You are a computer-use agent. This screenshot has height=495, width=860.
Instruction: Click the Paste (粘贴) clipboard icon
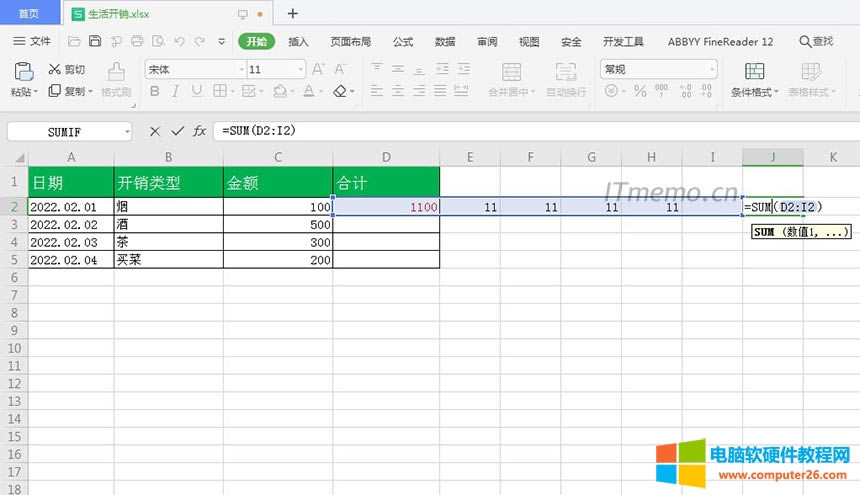21,70
